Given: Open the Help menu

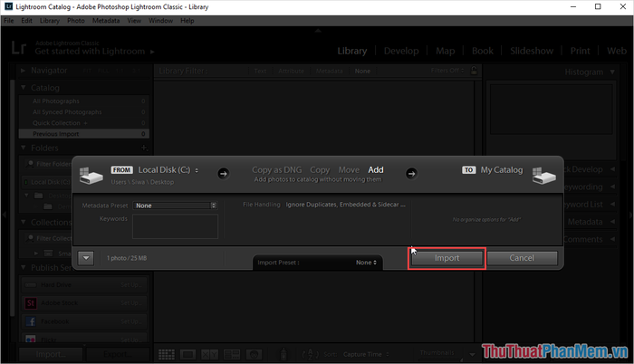Looking at the screenshot, I should [187, 21].
